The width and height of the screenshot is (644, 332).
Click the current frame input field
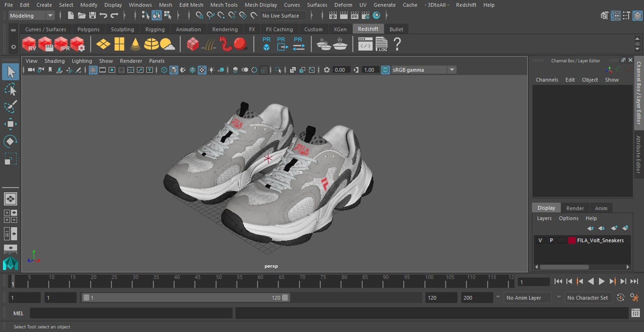(533, 282)
